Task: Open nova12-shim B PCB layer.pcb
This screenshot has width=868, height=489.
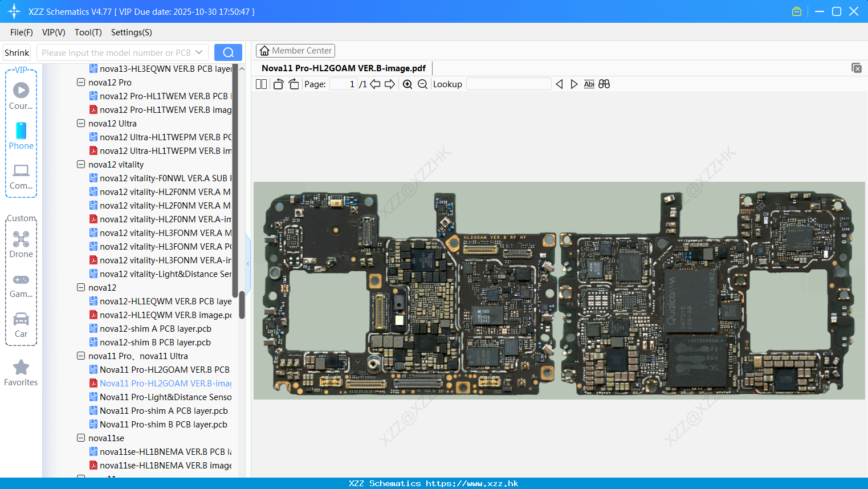Action: 150,342
